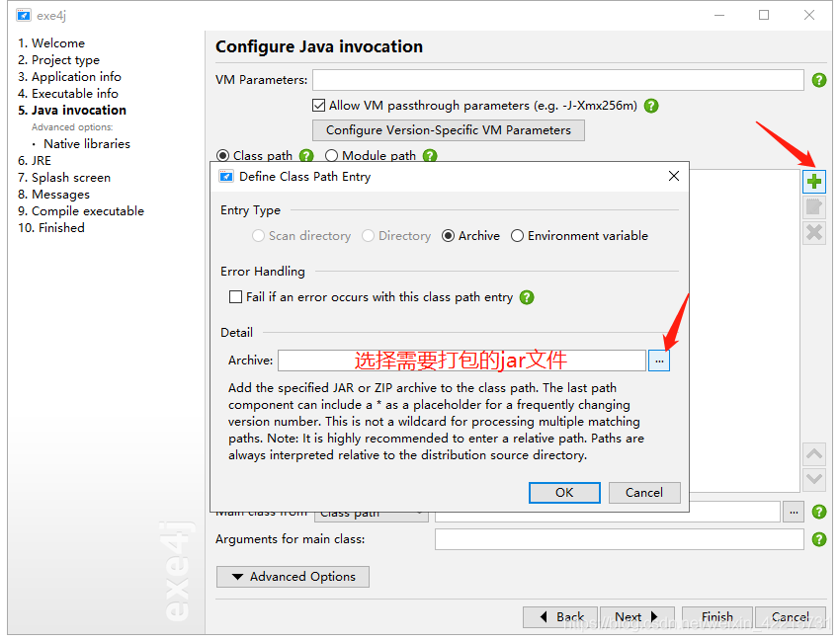Browse for archive with the ... button
This screenshot has height=642, width=840.
tap(659, 361)
